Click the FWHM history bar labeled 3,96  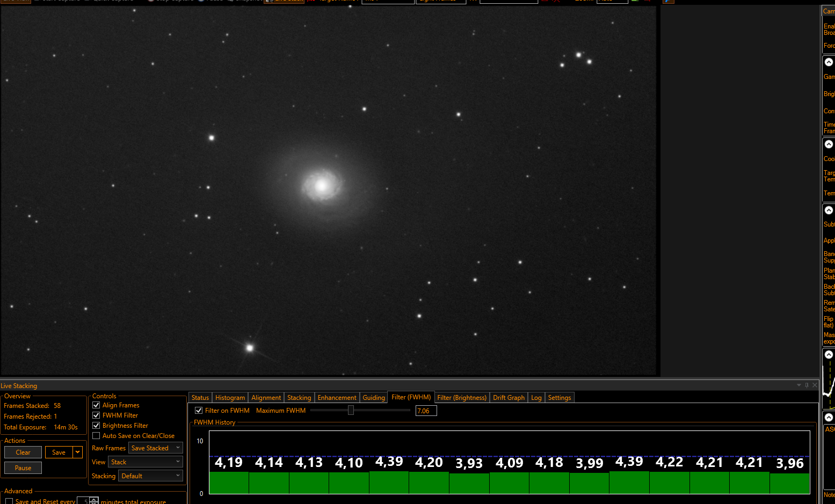790,484
